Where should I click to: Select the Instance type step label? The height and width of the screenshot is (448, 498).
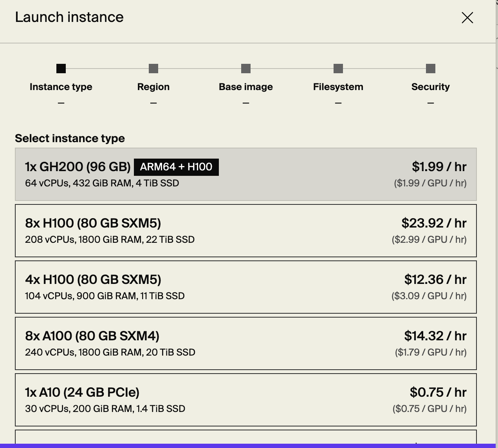coord(61,87)
